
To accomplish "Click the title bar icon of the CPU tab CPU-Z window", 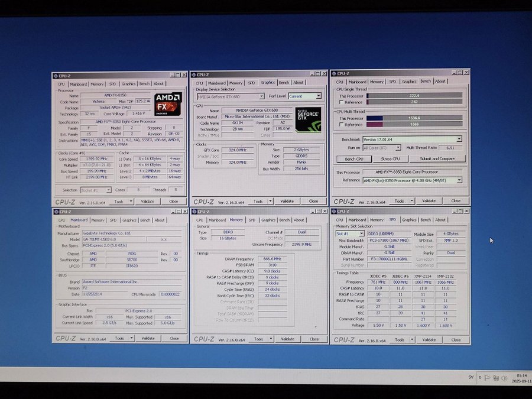I will (x=56, y=76).
